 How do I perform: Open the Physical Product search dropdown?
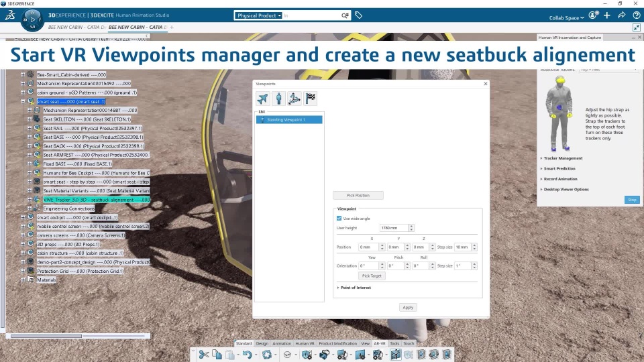259,15
